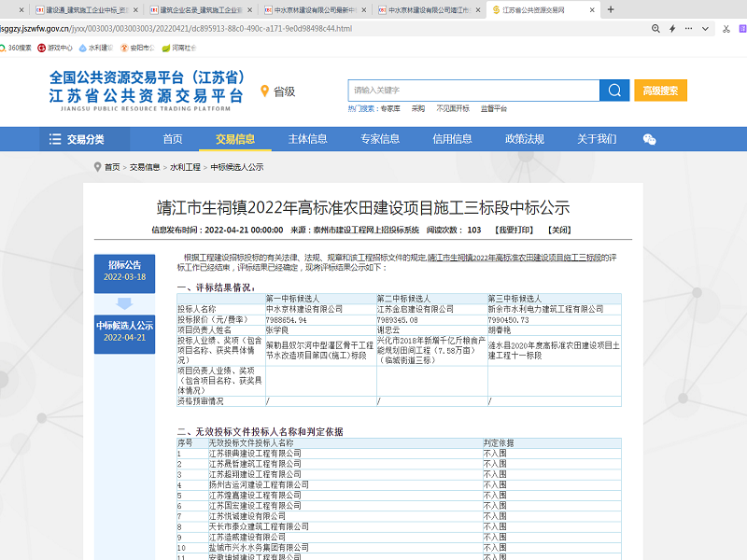Click the 高级搜索 button
This screenshot has height=560, width=747.
coord(661,91)
